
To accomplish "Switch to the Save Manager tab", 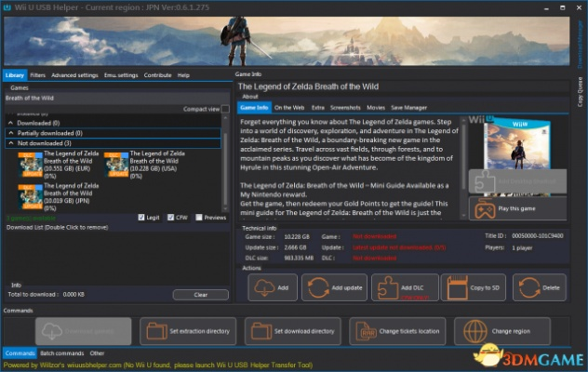I will coord(408,108).
